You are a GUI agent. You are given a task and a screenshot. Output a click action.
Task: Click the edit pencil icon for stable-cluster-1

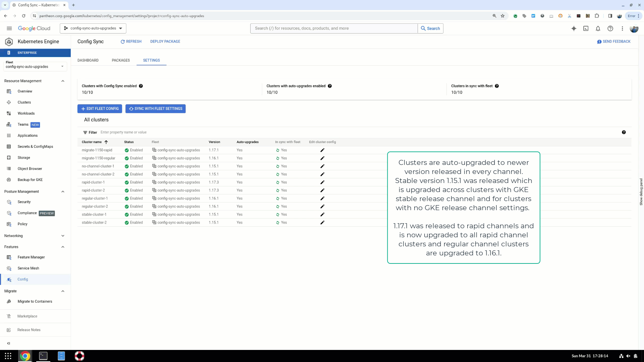[x=322, y=215]
